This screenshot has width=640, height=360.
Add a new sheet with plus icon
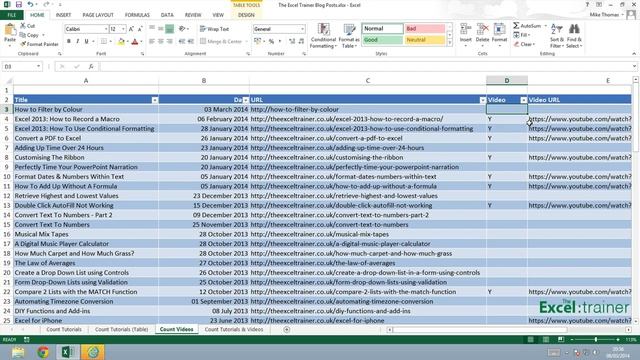coord(287,329)
